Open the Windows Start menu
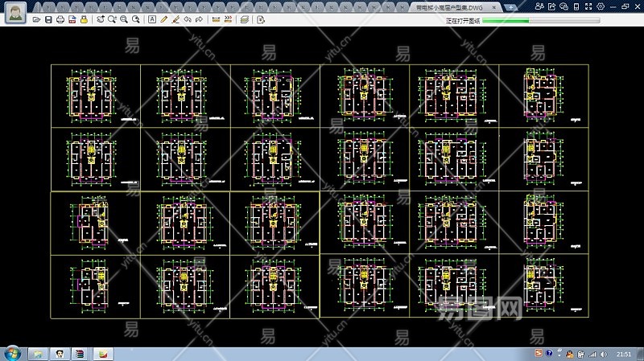The height and width of the screenshot is (361, 644). point(12,354)
